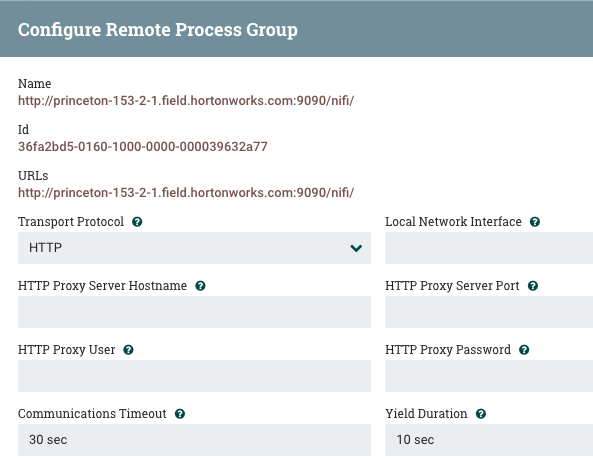Screen dimensions: 593x462
Task: Click help icon next to Yield Duration
Action: [x=481, y=414]
